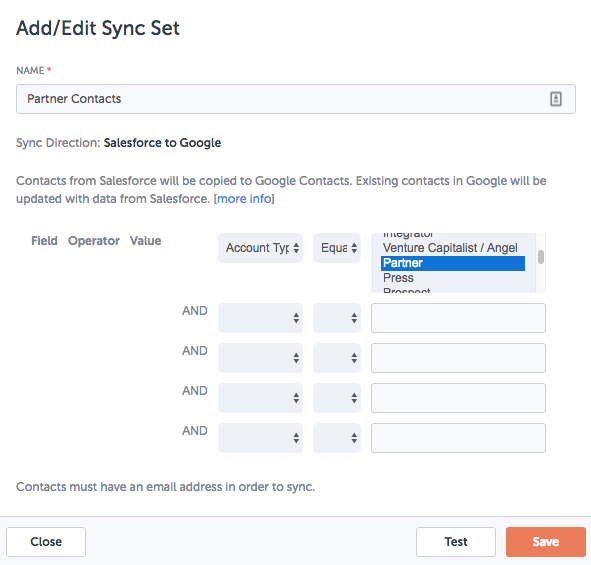
Task: Open field dropdown in fourth AND row
Action: [260, 438]
